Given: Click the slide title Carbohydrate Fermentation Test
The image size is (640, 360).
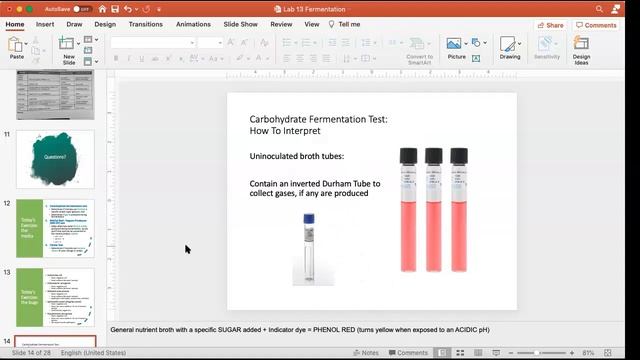Looking at the screenshot, I should click(318, 125).
